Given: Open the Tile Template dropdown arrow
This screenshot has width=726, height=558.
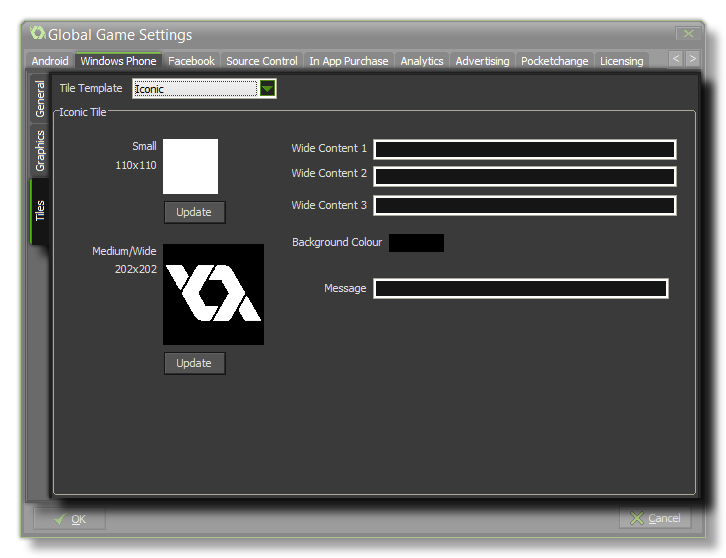Looking at the screenshot, I should 268,89.
